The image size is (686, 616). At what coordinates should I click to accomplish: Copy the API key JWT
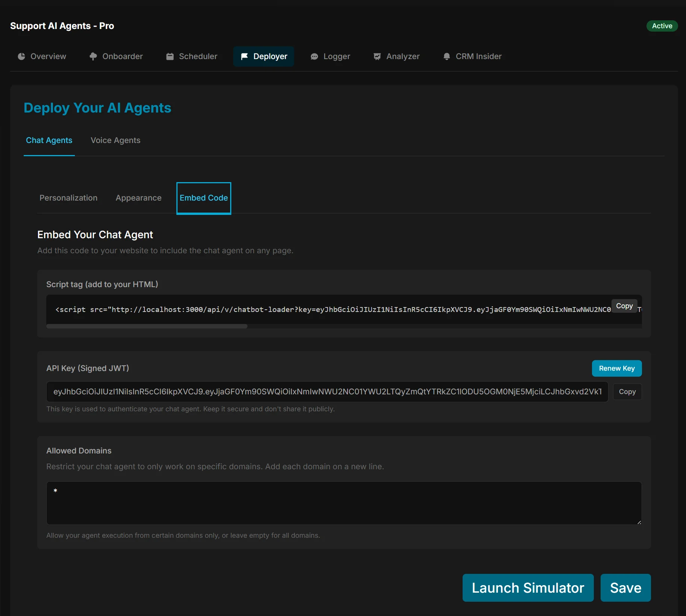(x=627, y=392)
